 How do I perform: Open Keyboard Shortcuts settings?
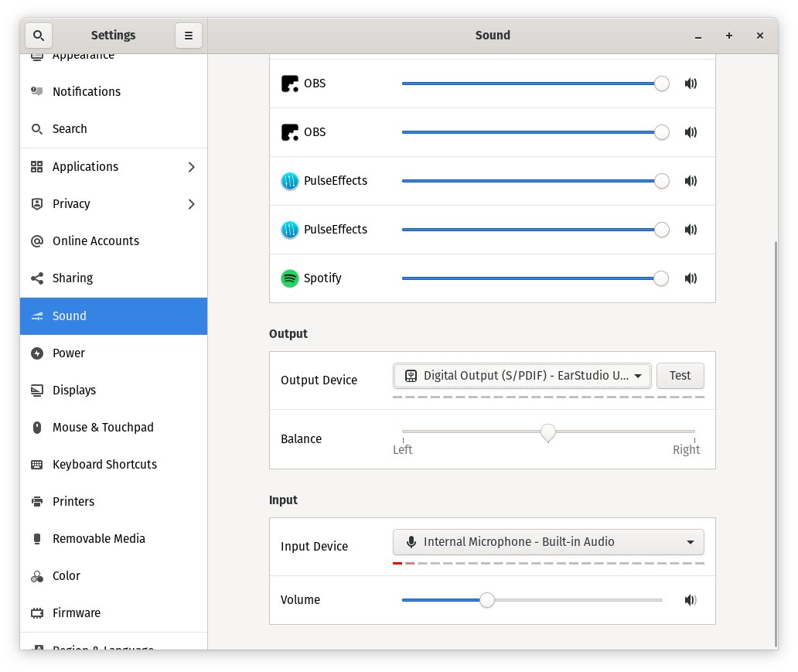(114, 464)
